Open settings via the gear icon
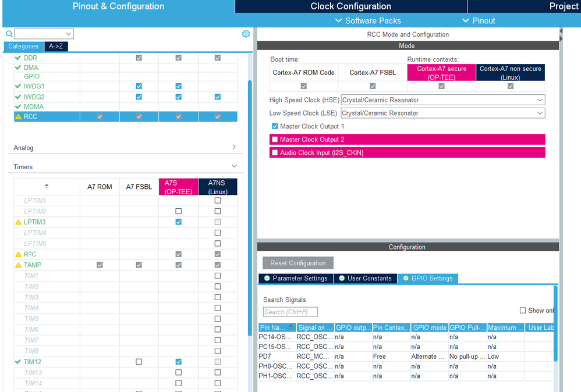The image size is (581, 392). click(246, 34)
